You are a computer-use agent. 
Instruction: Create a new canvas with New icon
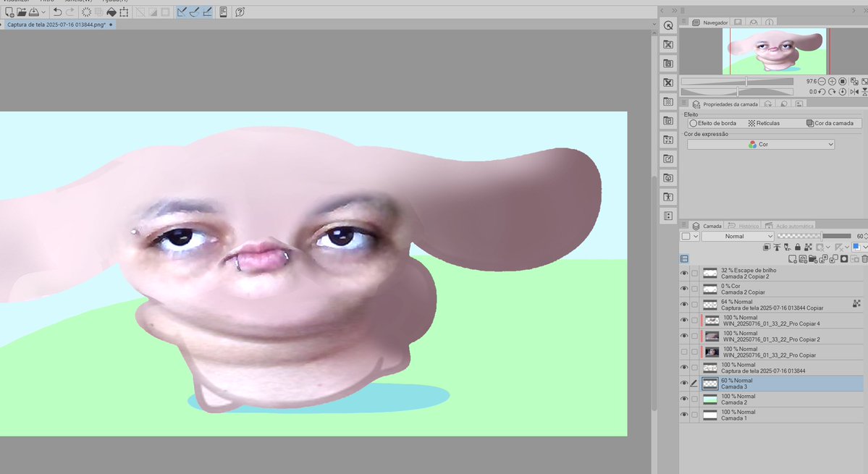tap(9, 12)
